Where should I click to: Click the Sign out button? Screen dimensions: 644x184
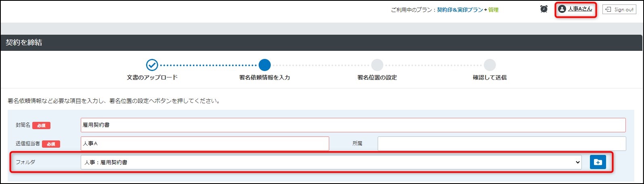619,9
